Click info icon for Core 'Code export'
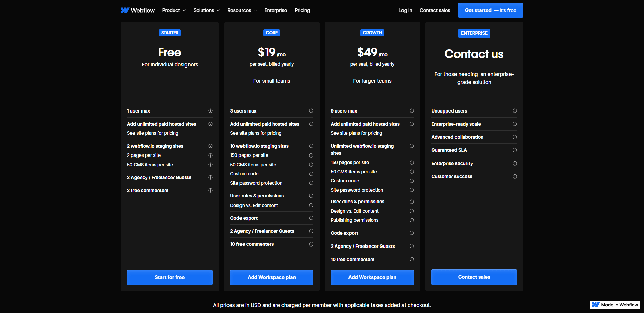 (x=311, y=218)
